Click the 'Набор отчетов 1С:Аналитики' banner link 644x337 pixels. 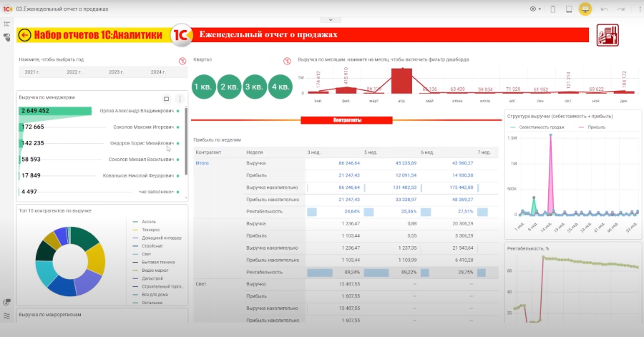click(x=98, y=35)
